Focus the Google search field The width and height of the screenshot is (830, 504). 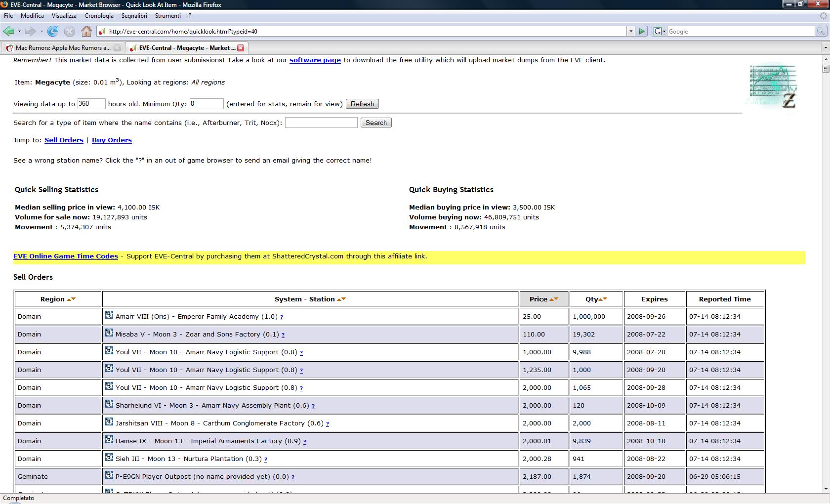point(740,32)
